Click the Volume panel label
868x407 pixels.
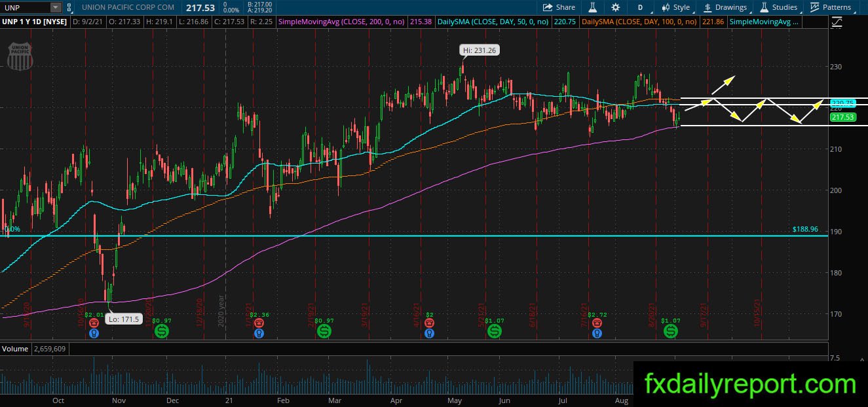15,349
